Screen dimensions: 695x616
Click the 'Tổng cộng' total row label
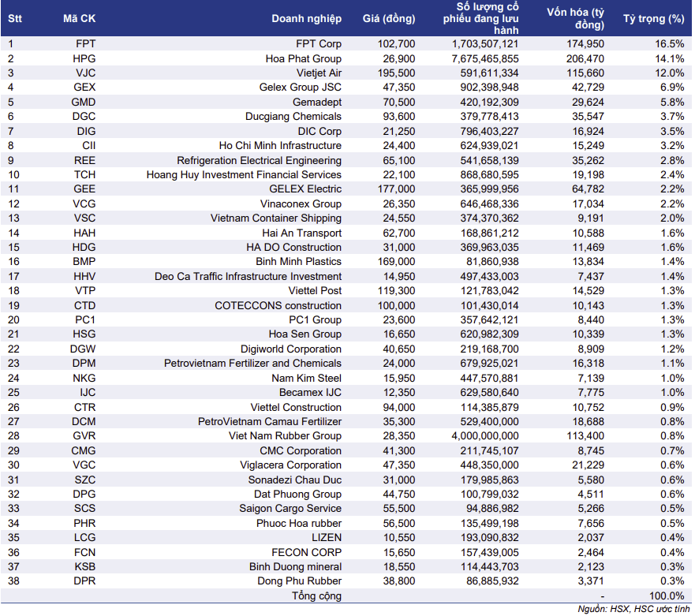click(x=316, y=595)
